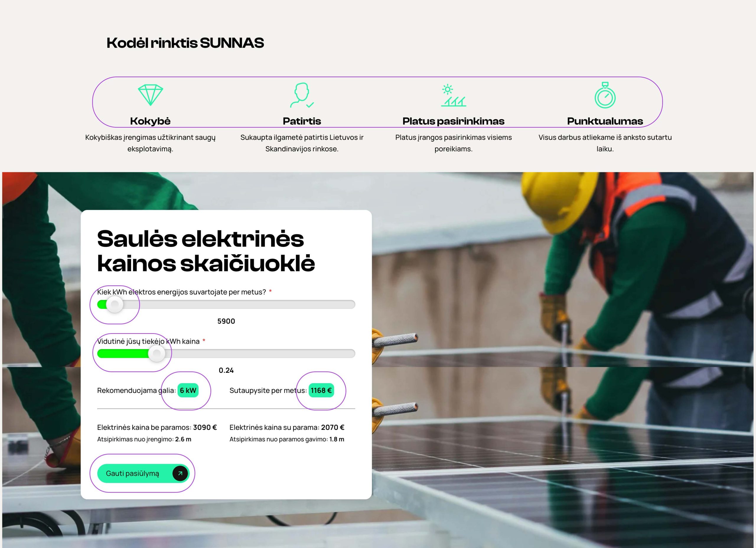The width and height of the screenshot is (756, 548).
Task: Click the sun and panels icon
Action: tap(453, 95)
